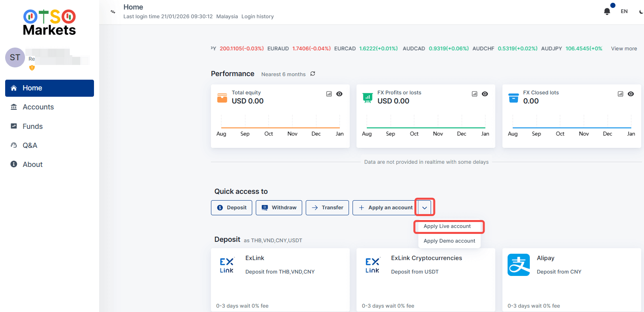
Task: Toggle FX Closed lots eye icon
Action: [x=631, y=94]
